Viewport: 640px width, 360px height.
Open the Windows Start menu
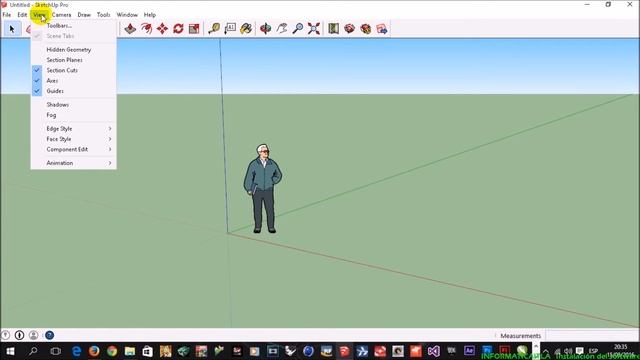click(10, 351)
